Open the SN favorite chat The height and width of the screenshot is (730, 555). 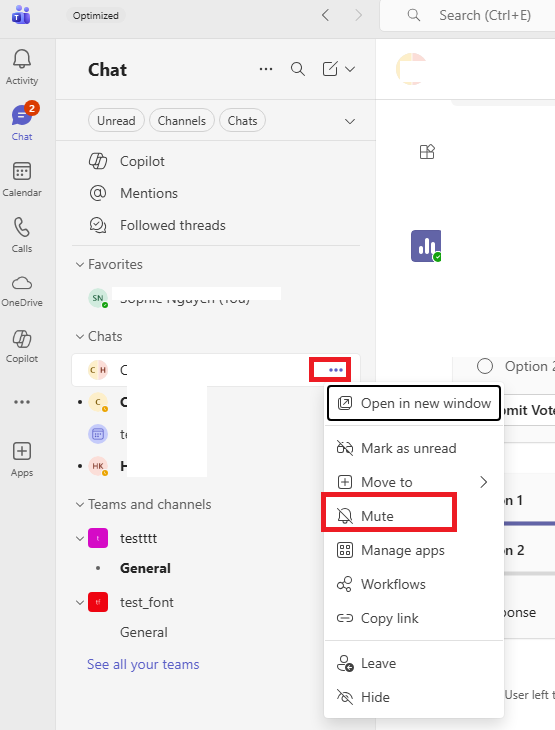(216, 298)
